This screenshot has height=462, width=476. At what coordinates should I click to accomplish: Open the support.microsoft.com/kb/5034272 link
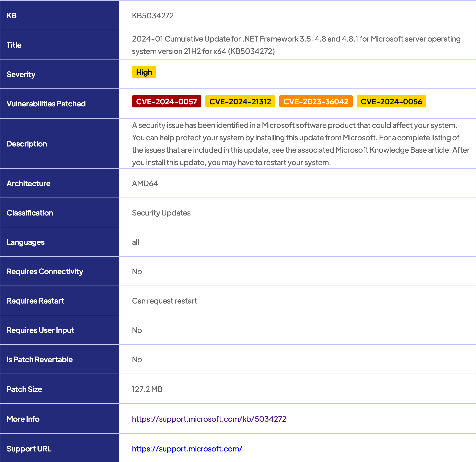[209, 419]
